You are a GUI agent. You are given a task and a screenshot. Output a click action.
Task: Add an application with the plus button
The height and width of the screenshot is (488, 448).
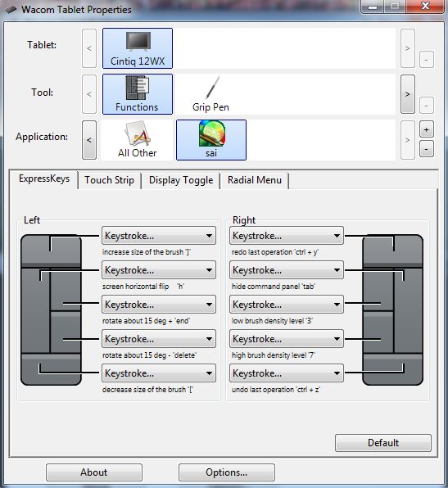click(427, 129)
